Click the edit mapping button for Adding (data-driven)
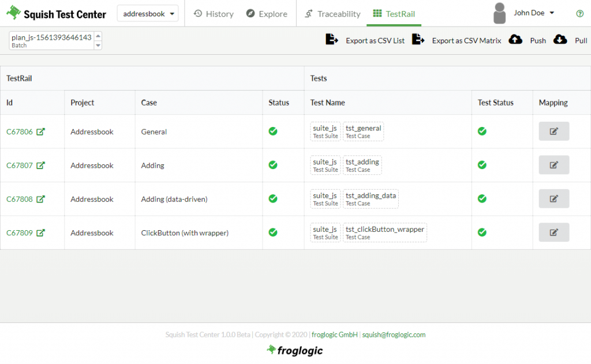 553,199
